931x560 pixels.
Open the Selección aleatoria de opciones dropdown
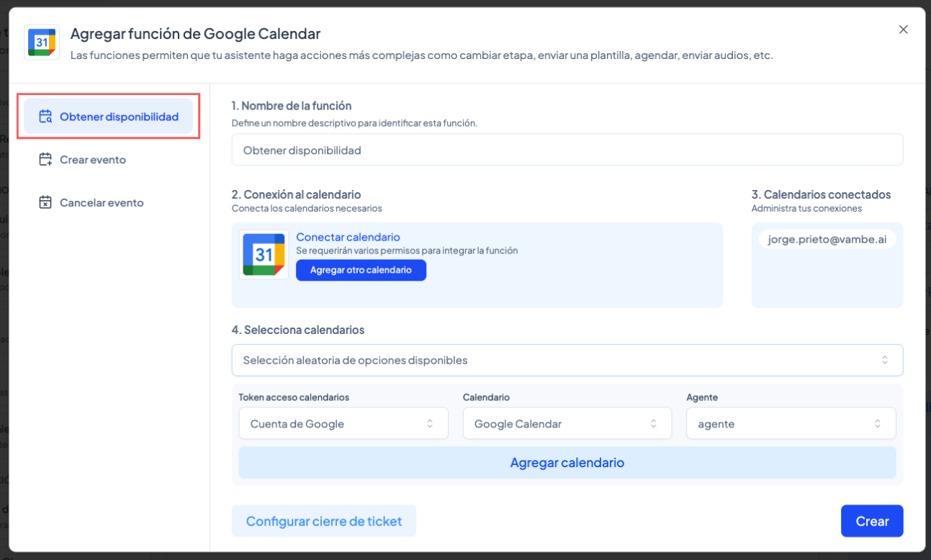tap(567, 360)
